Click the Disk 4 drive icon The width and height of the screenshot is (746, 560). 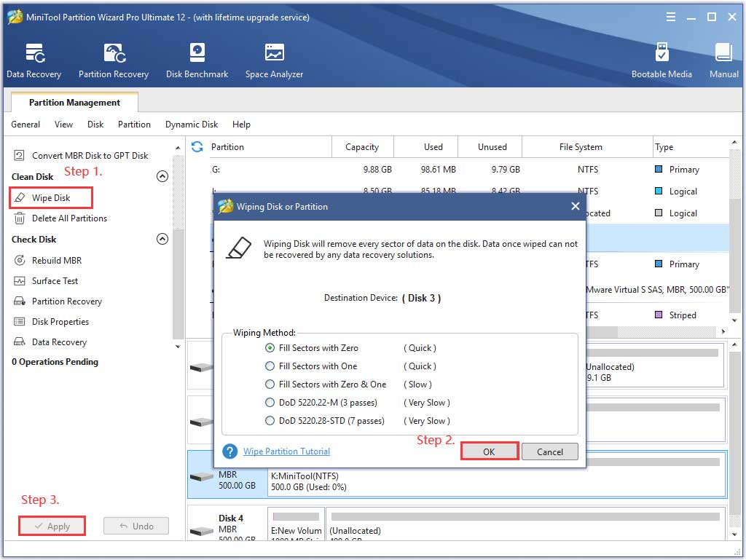pos(201,530)
